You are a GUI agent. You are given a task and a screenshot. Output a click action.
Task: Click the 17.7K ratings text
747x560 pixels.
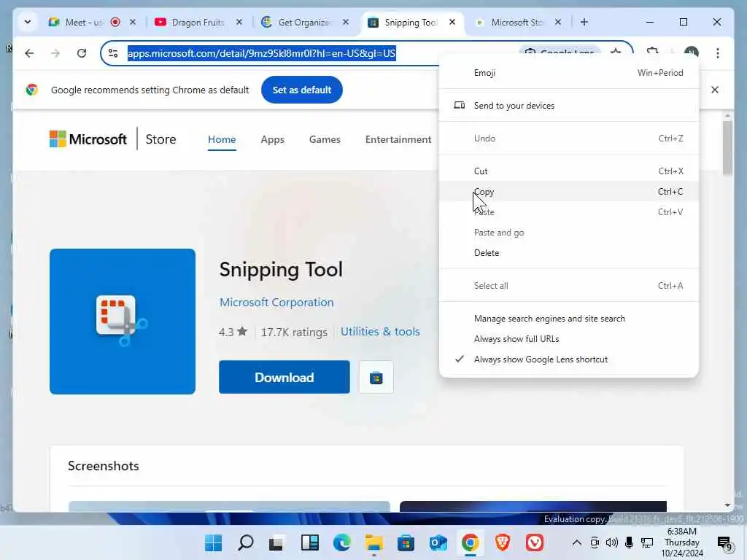click(294, 332)
